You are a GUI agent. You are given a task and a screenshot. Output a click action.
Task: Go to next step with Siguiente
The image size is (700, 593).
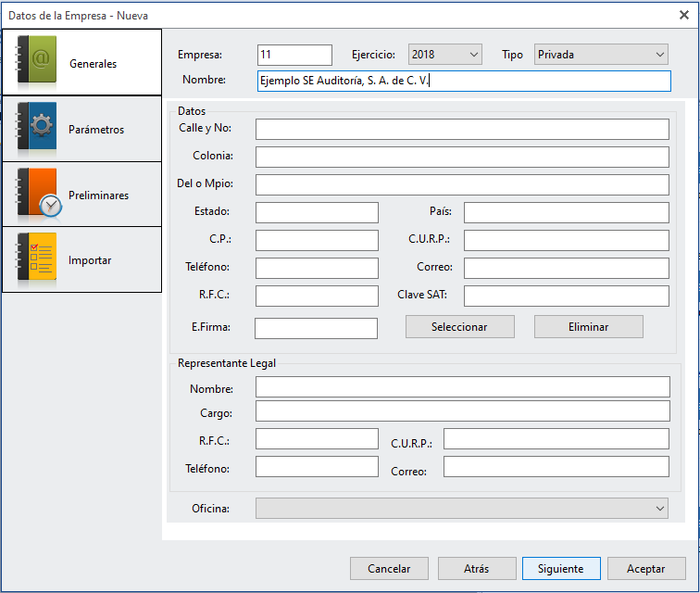tap(560, 569)
